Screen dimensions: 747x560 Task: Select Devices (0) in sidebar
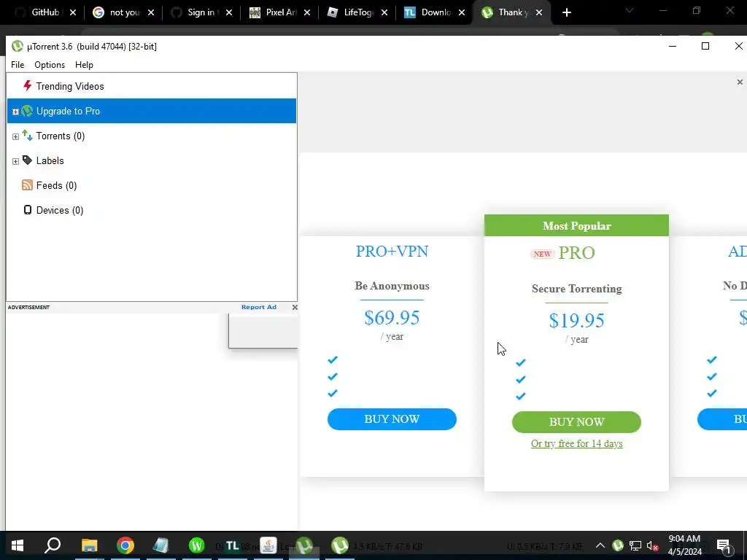click(152, 210)
